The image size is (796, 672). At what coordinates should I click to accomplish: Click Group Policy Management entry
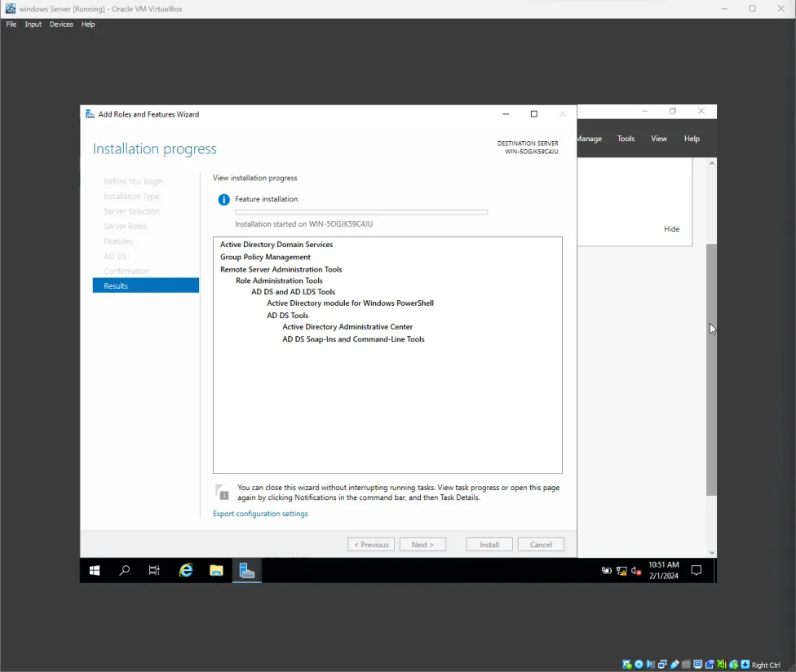(265, 257)
